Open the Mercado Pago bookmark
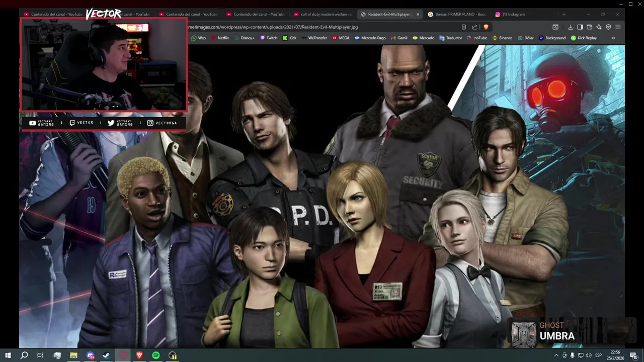The width and height of the screenshot is (644, 362). (370, 38)
